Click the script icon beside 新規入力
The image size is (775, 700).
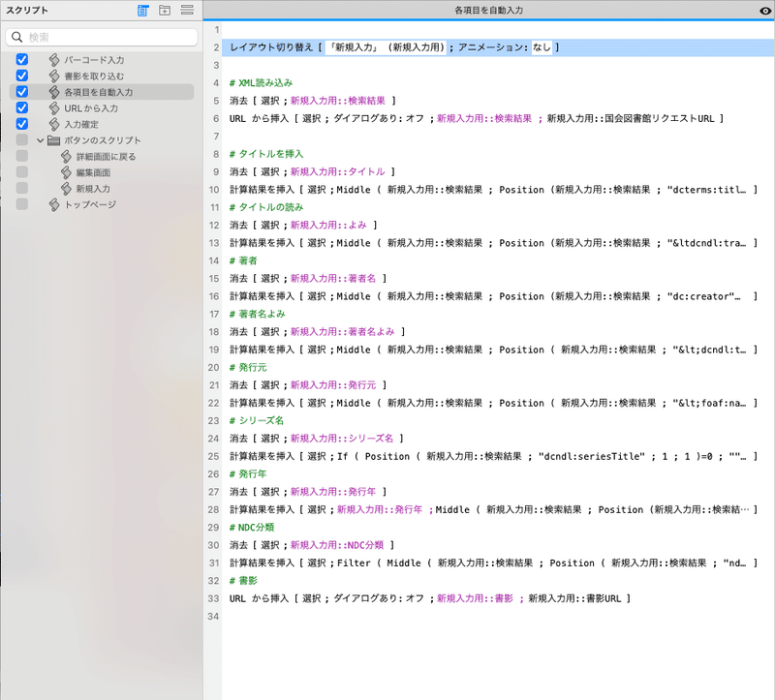[x=66, y=189]
